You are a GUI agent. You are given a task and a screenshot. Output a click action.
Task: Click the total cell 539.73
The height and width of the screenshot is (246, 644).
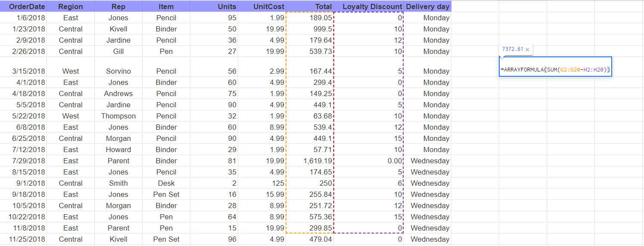click(x=310, y=51)
